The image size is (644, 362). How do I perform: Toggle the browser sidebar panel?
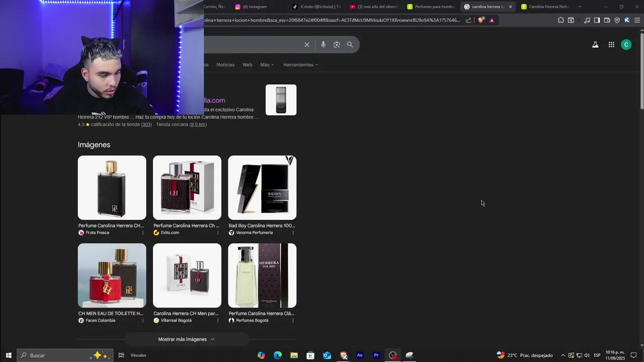pos(597,20)
